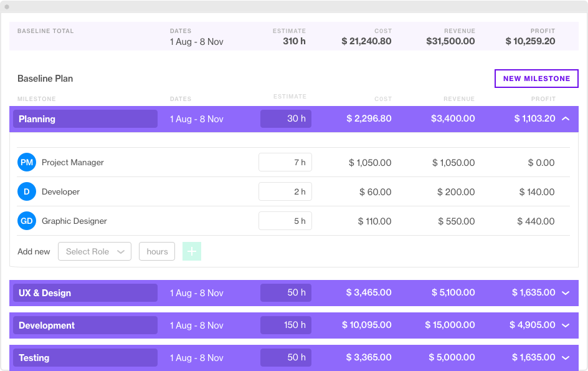The image size is (588, 371).
Task: Expand the UX & Design milestone
Action: pyautogui.click(x=566, y=292)
